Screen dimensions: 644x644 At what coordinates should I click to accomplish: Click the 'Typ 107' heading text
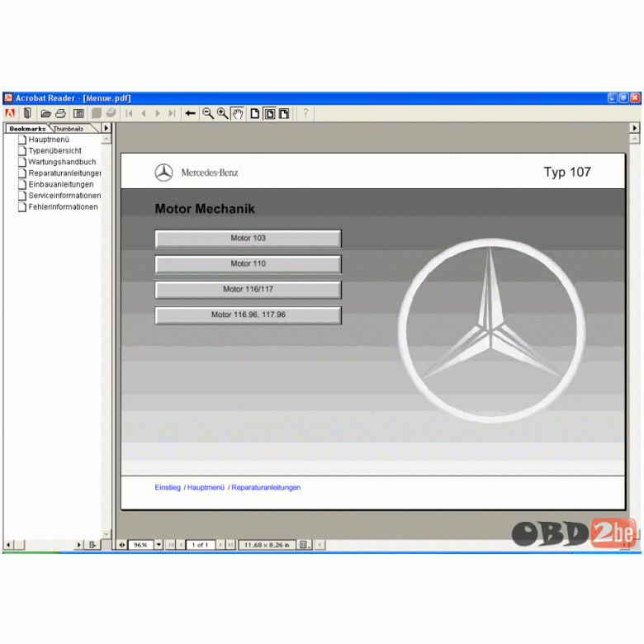pos(567,172)
